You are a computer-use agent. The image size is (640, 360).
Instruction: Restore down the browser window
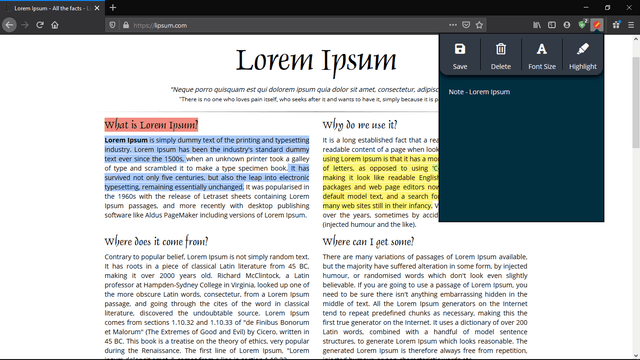(x=607, y=7)
